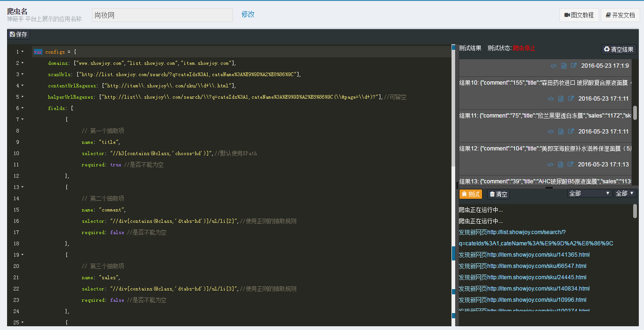Click the 测试结果 heading label

[x=470, y=48]
